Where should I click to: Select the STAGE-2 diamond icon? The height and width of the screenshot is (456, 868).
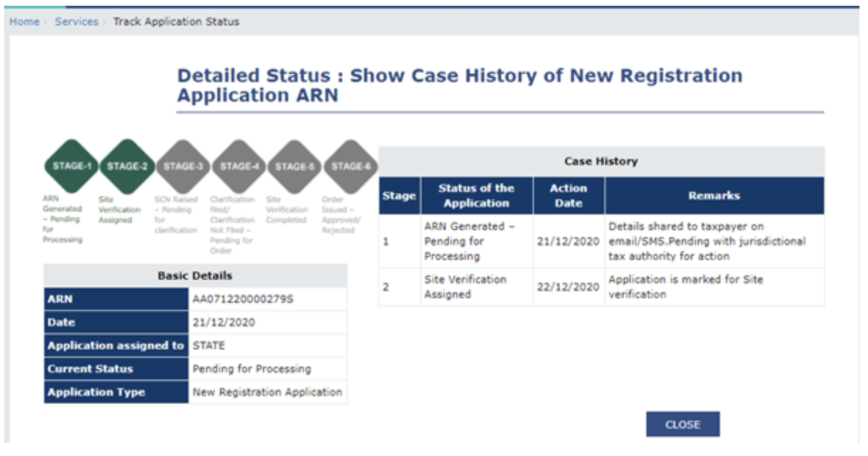click(x=127, y=166)
